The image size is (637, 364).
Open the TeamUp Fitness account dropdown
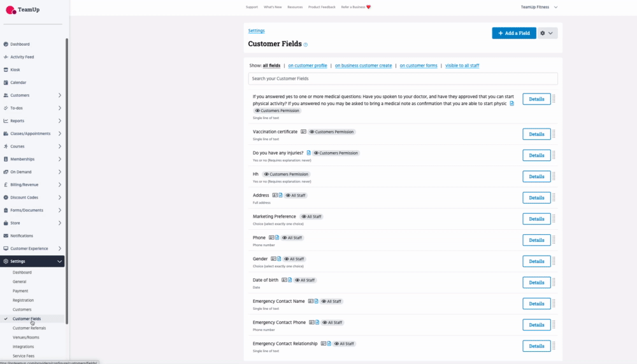click(x=539, y=7)
